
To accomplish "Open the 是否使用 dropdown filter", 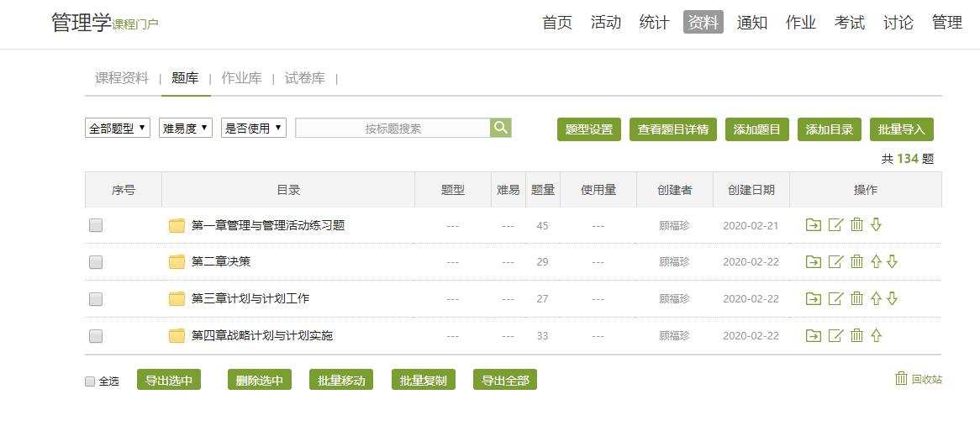I will (x=254, y=129).
